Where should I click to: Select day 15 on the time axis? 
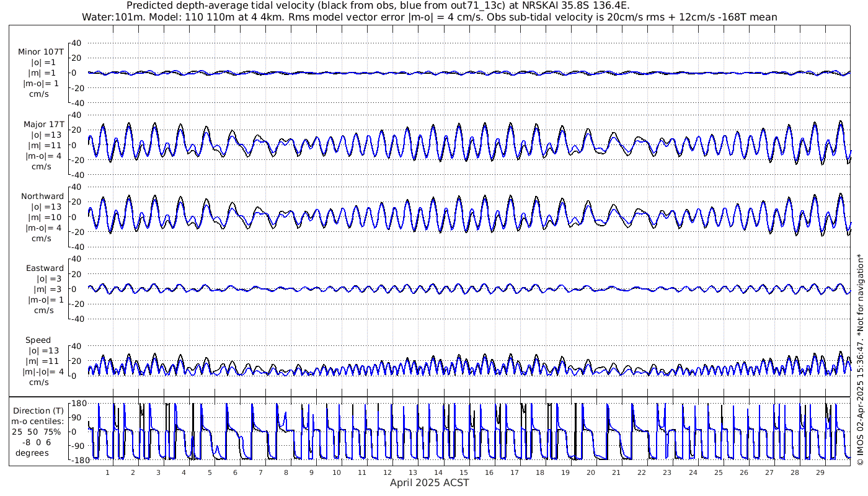click(463, 472)
